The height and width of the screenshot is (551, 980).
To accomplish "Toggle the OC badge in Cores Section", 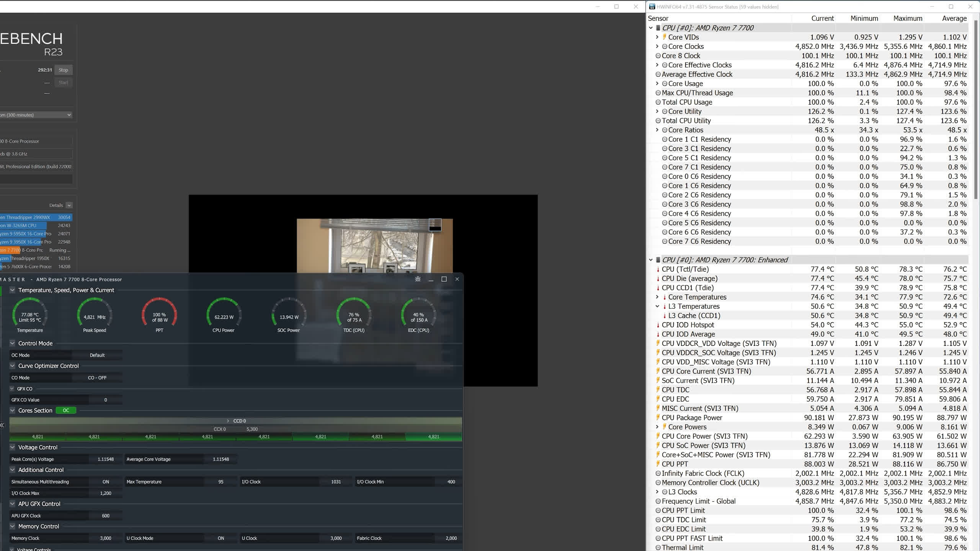I will [x=66, y=411].
